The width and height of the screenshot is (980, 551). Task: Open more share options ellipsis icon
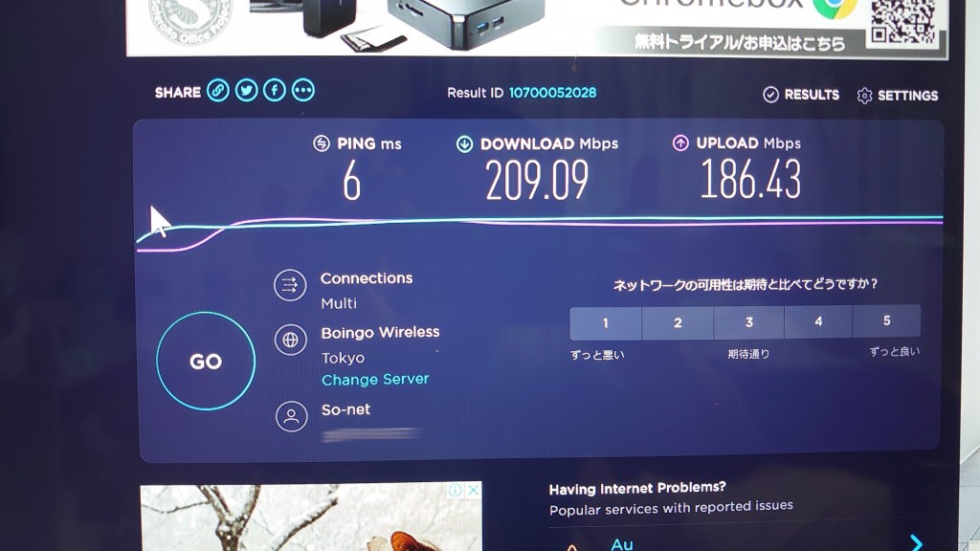tap(303, 91)
